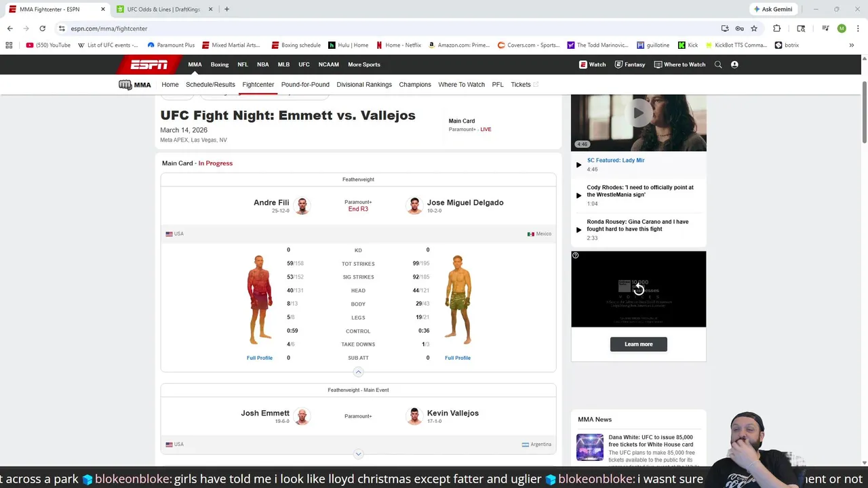Viewport: 868px width, 488px height.
Task: Bookmark this page with the star icon
Action: 754,28
